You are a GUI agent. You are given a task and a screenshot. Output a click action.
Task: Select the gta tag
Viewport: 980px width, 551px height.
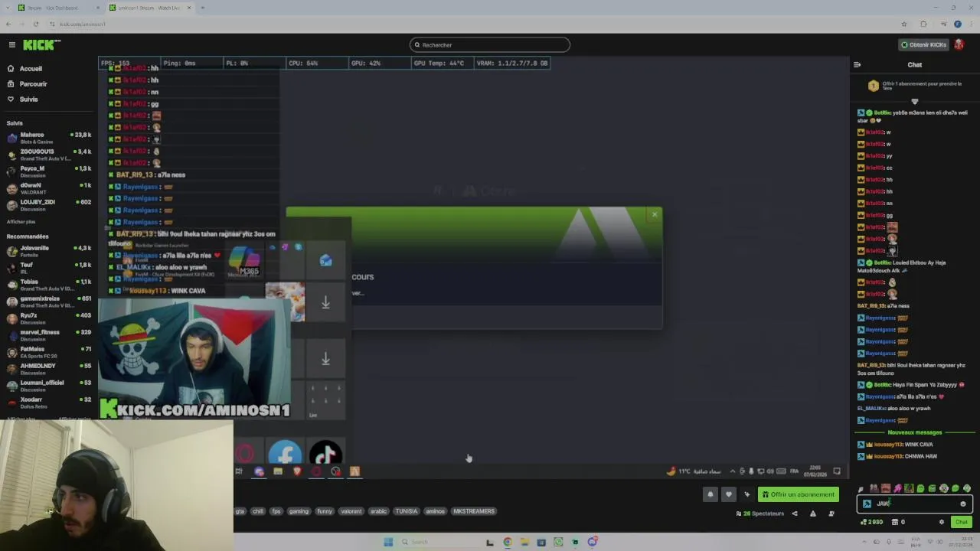(x=240, y=511)
